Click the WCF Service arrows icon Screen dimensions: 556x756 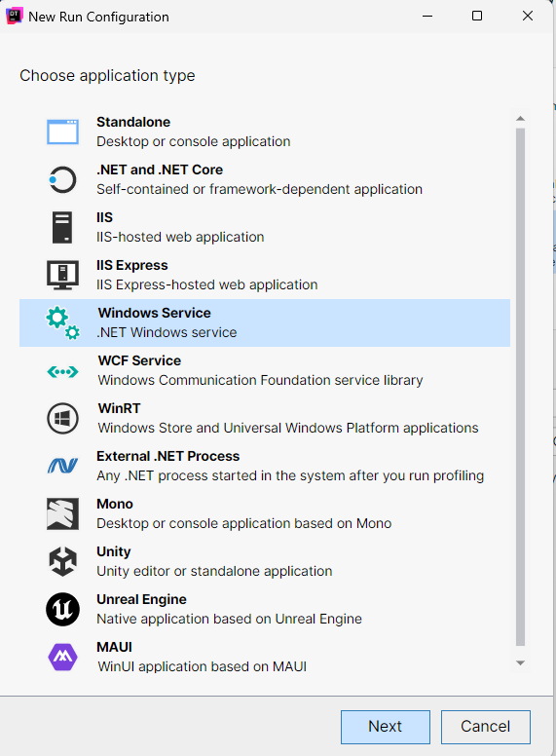tap(62, 371)
